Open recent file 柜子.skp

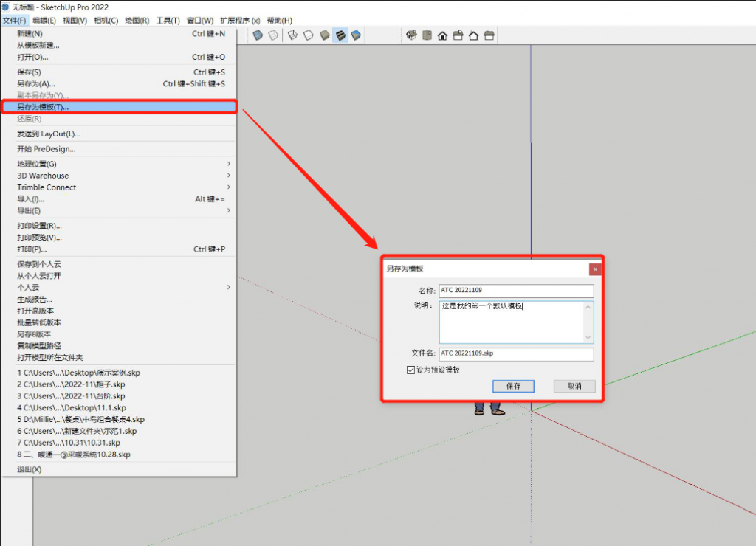click(120, 384)
